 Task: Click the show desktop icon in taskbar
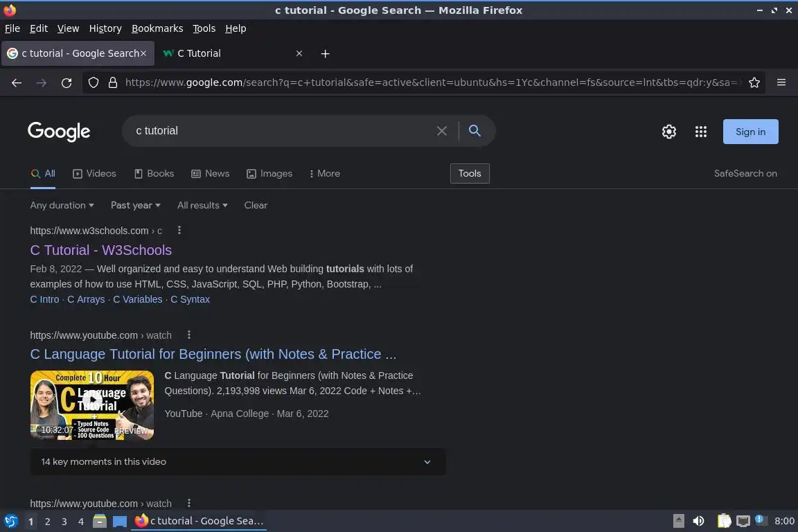click(120, 521)
